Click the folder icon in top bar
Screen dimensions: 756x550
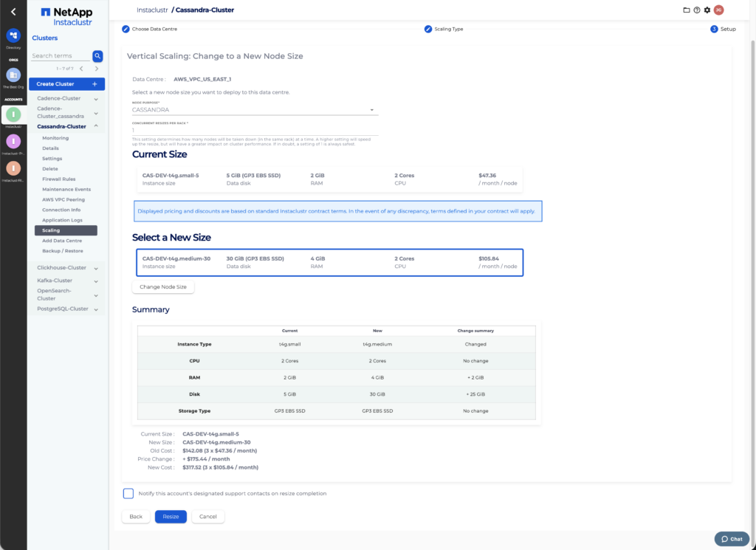pyautogui.click(x=687, y=10)
